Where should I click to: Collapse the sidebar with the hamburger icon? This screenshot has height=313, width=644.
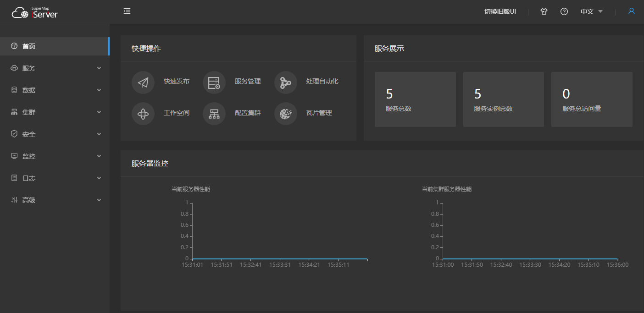(127, 11)
